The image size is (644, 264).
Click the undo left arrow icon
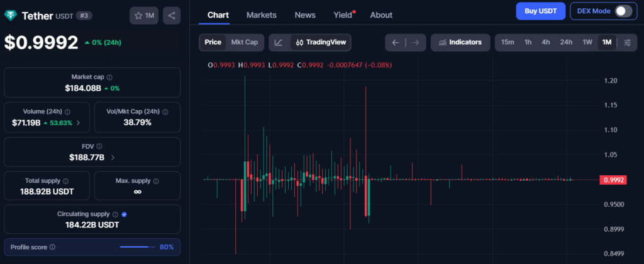pos(396,42)
